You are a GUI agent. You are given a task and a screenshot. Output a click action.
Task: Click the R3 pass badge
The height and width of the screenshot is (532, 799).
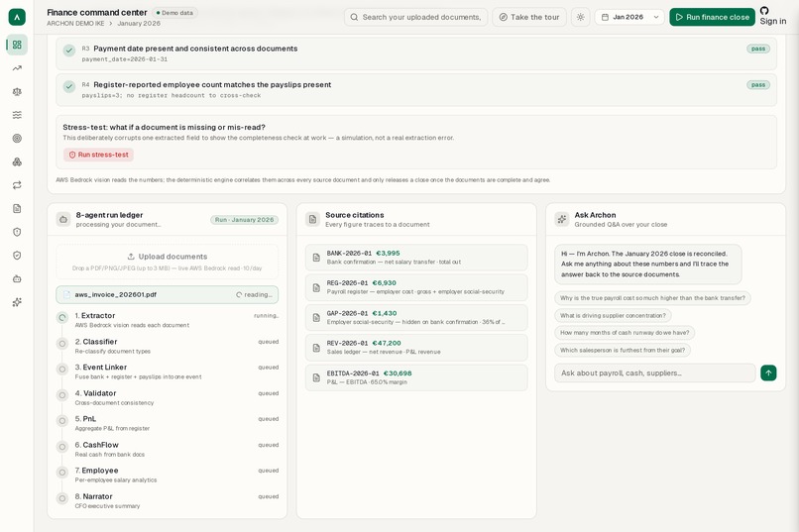point(758,49)
